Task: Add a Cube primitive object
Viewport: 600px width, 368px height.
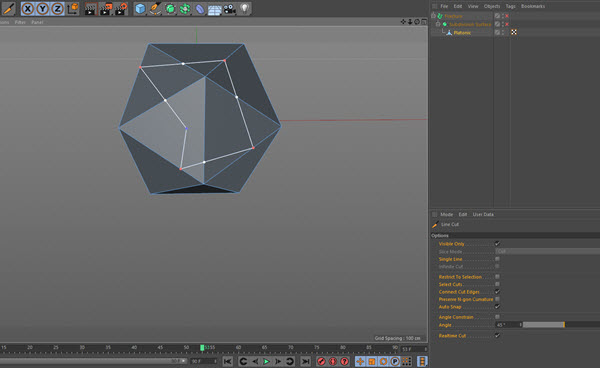Action: (x=140, y=8)
